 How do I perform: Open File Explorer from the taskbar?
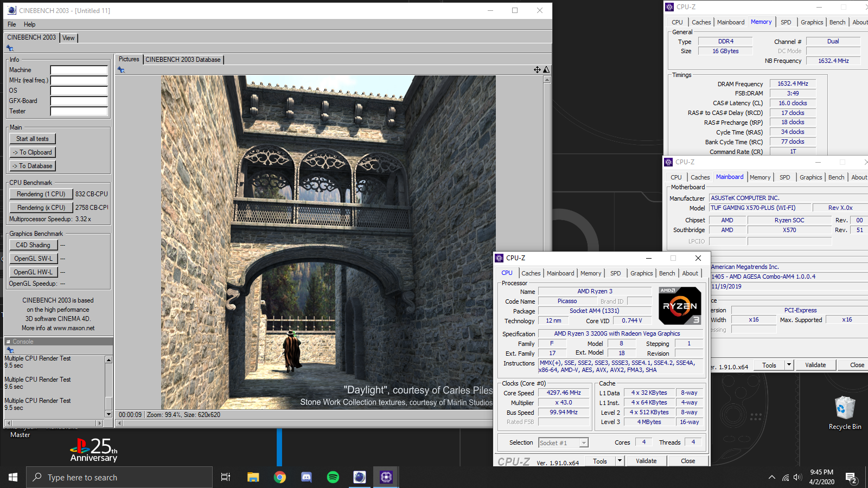pyautogui.click(x=253, y=477)
